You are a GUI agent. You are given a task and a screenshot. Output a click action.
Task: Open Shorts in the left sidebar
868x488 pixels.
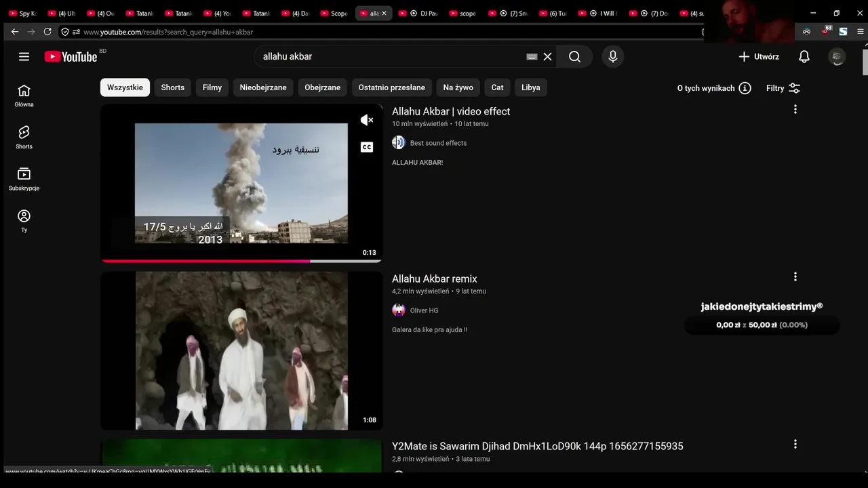click(24, 137)
